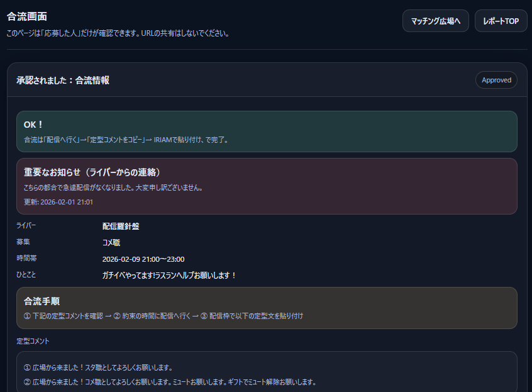The width and height of the screenshot is (532, 392).
Task: Click the URL sharing warning text
Action: pos(117,34)
